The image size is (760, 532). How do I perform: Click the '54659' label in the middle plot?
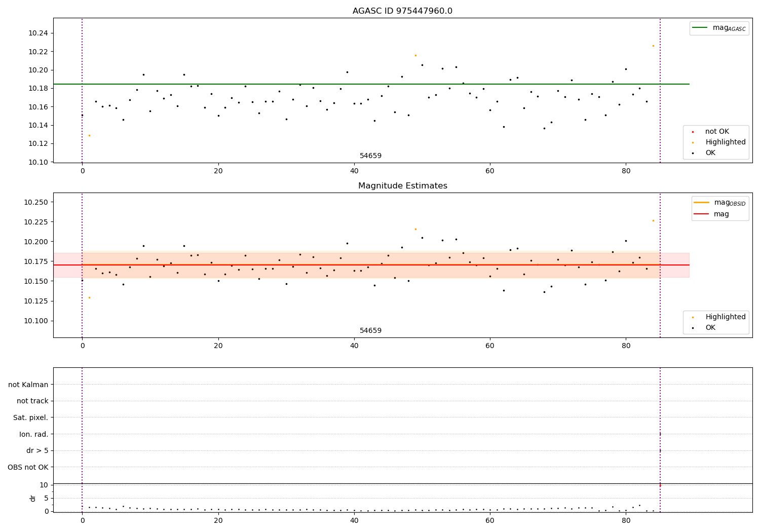click(x=370, y=331)
